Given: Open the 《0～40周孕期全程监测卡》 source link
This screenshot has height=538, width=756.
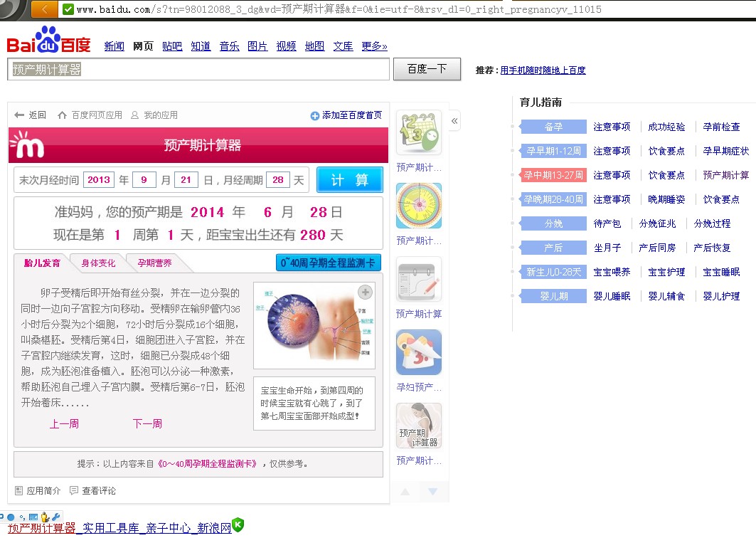Looking at the screenshot, I should click(x=207, y=464).
